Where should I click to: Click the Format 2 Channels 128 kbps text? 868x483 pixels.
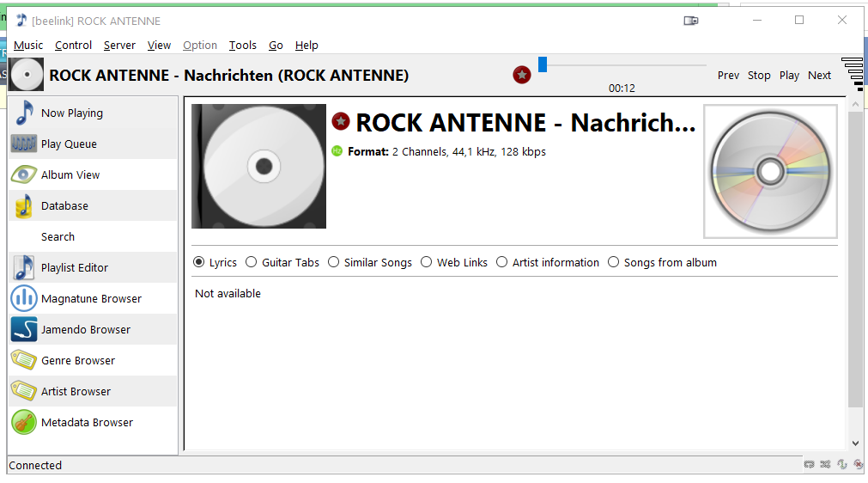coord(446,152)
